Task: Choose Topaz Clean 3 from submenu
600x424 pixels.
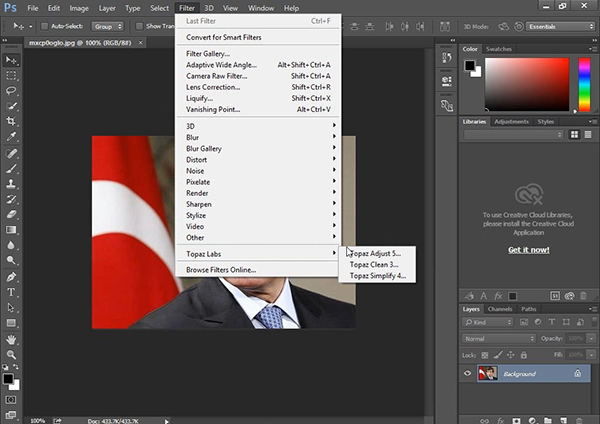Action: [x=373, y=264]
